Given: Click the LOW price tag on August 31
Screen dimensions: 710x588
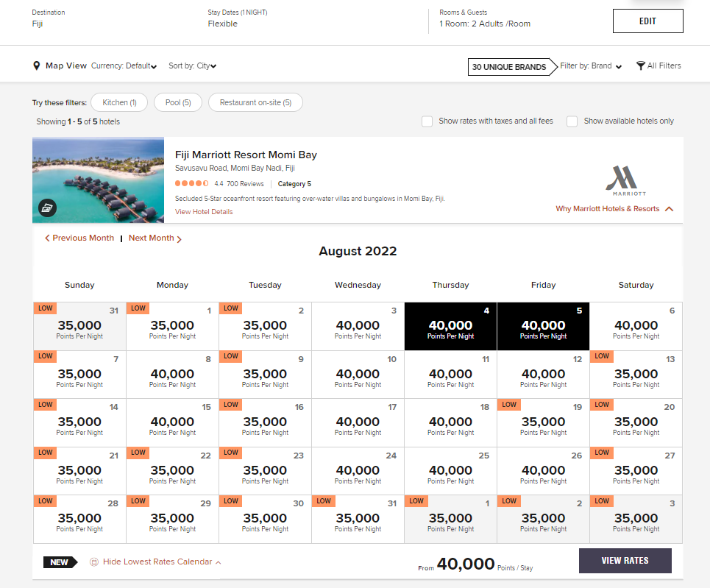Looking at the screenshot, I should (323, 501).
